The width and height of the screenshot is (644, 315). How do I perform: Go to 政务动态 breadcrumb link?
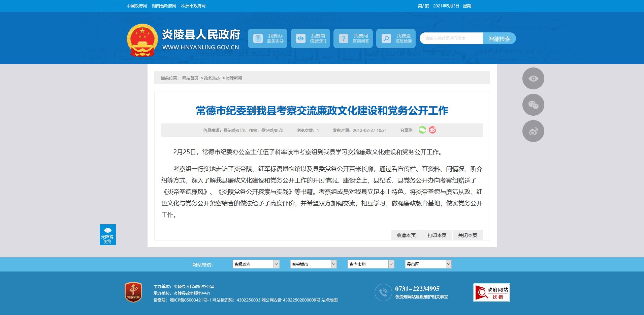click(x=212, y=78)
